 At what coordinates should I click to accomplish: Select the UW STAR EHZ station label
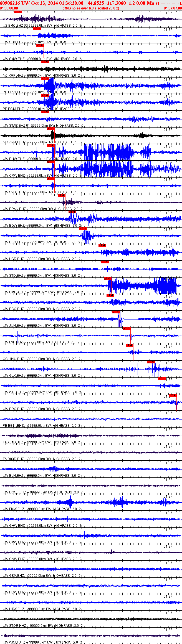(x=43, y=126)
